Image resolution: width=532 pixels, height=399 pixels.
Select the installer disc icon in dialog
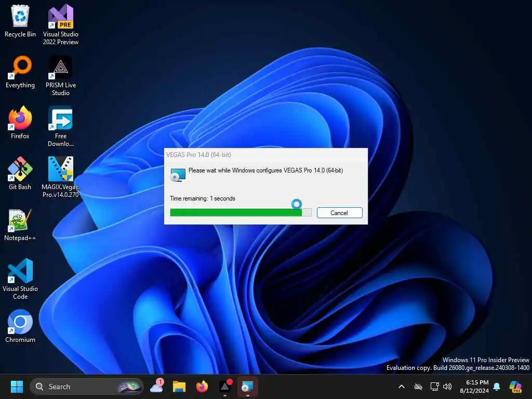[x=178, y=175]
